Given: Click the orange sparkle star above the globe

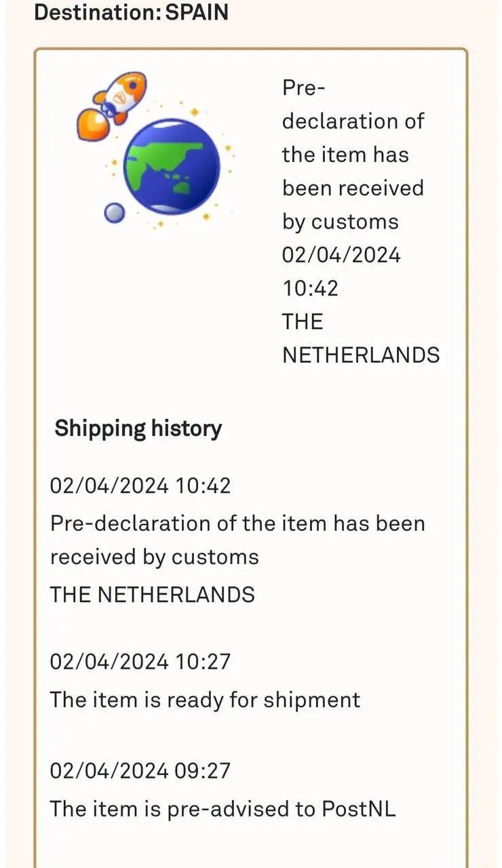Looking at the screenshot, I should 194,111.
